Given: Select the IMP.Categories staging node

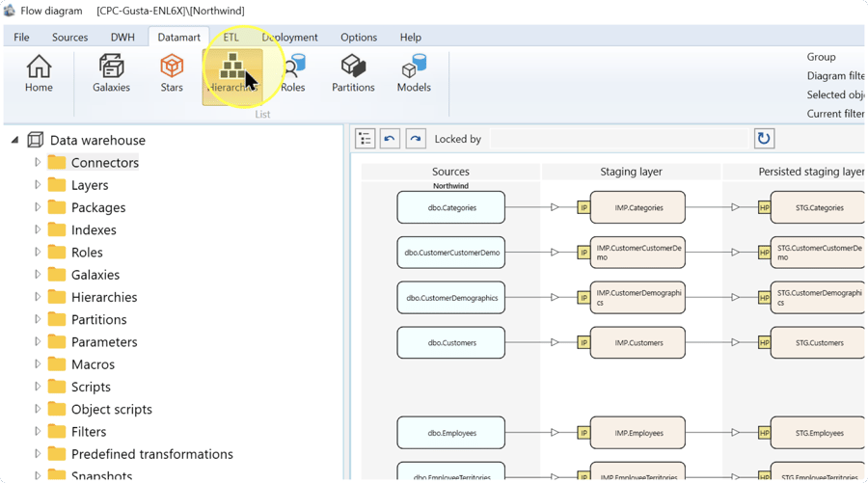Looking at the screenshot, I should tap(637, 207).
